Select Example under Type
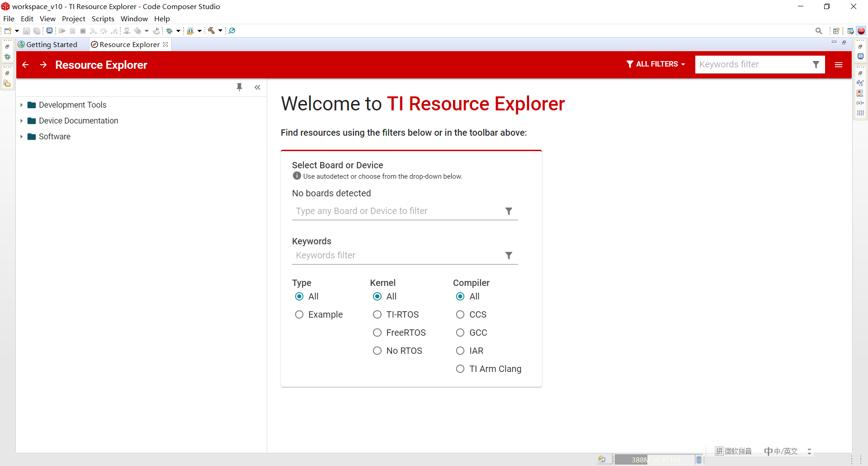Viewport: 868px width, 466px height. (299, 314)
